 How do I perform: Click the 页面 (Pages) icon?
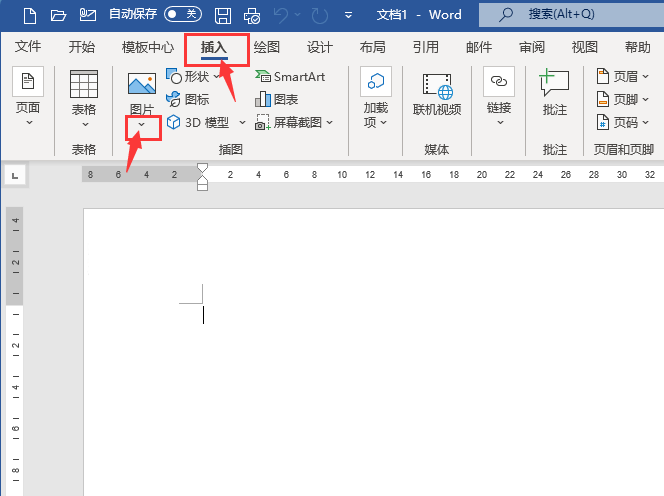[28, 81]
